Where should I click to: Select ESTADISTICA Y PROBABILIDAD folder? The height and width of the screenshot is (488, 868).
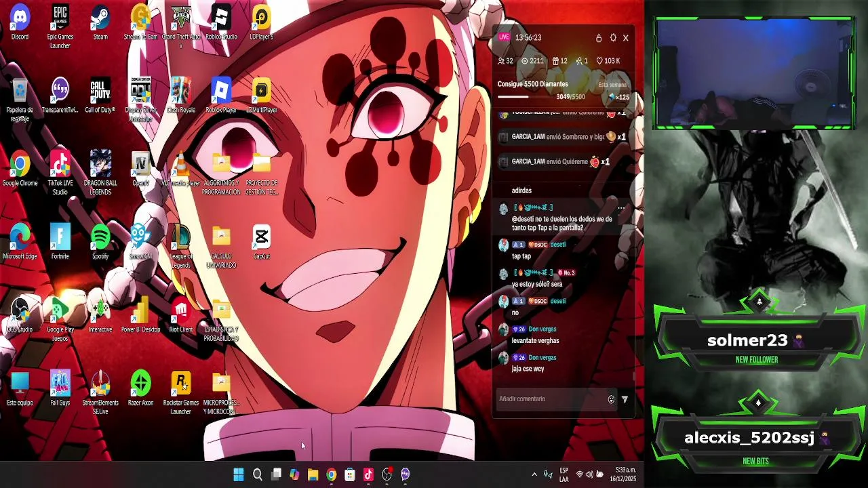[x=221, y=320]
